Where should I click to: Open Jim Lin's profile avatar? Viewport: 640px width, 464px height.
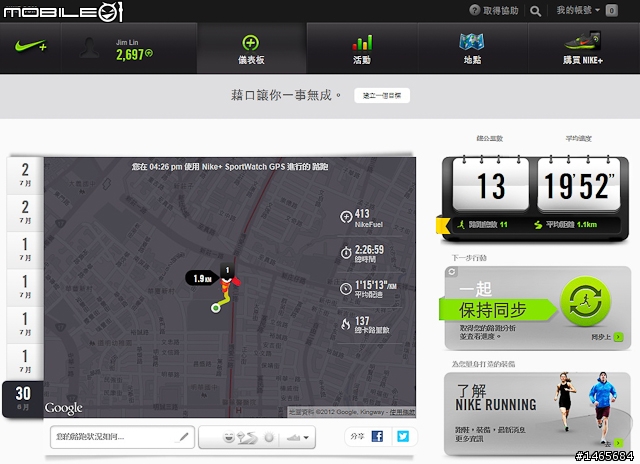tap(89, 48)
